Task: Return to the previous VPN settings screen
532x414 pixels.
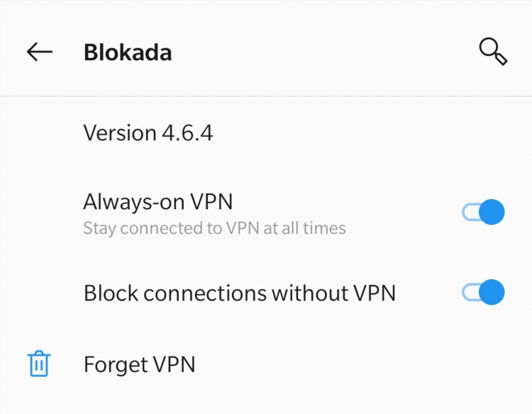Action: (x=39, y=52)
